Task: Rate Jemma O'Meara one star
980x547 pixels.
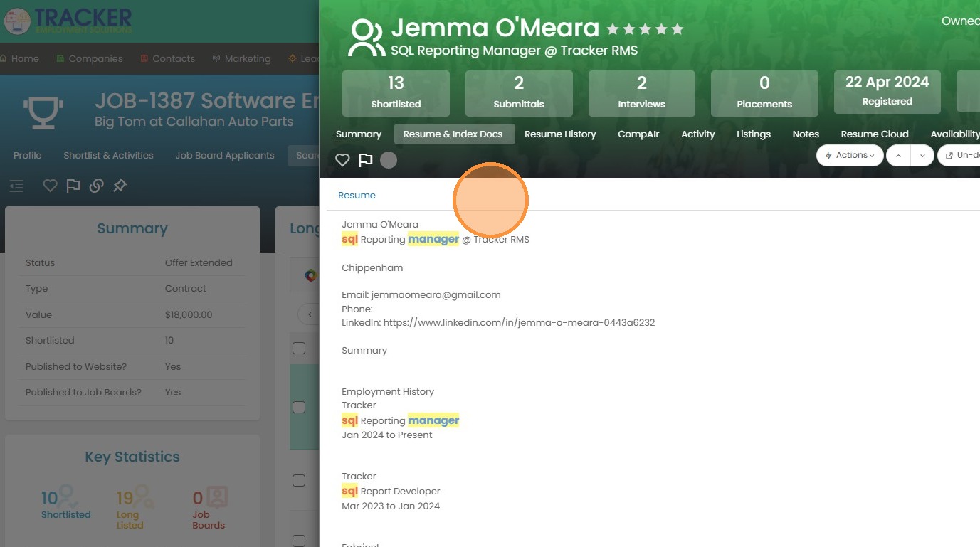Action: point(613,29)
